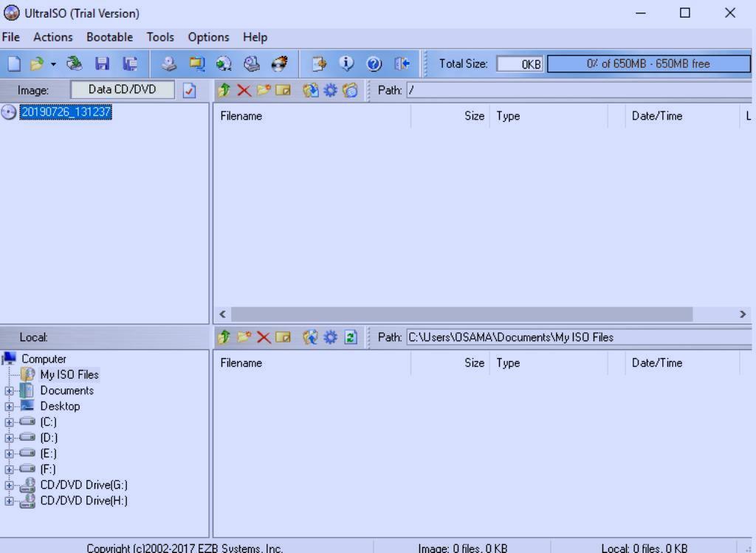
Task: Expand the CD/DVD Drive(H:) node
Action: pos(9,501)
